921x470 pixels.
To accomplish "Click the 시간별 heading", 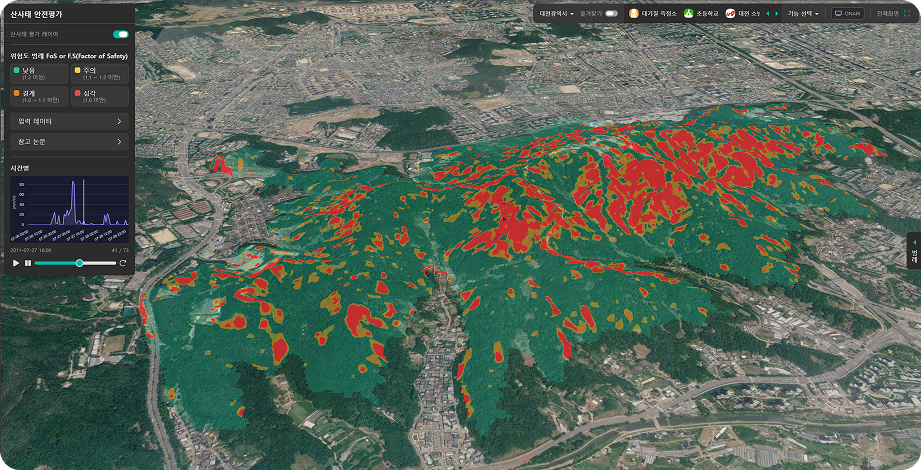I will click(19, 168).
